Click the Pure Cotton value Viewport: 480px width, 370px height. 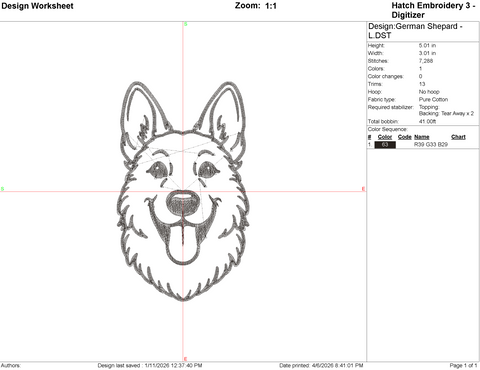[433, 99]
